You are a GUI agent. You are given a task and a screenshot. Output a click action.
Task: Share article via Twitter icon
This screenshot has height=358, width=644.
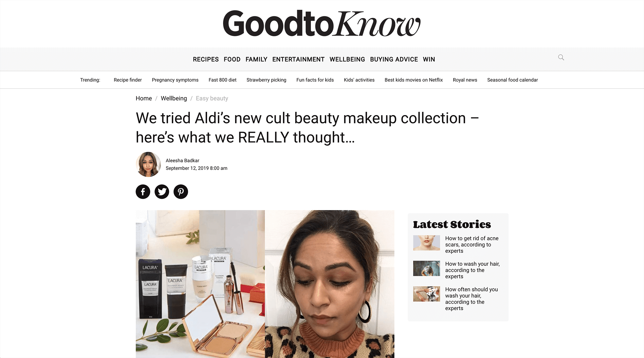162,192
